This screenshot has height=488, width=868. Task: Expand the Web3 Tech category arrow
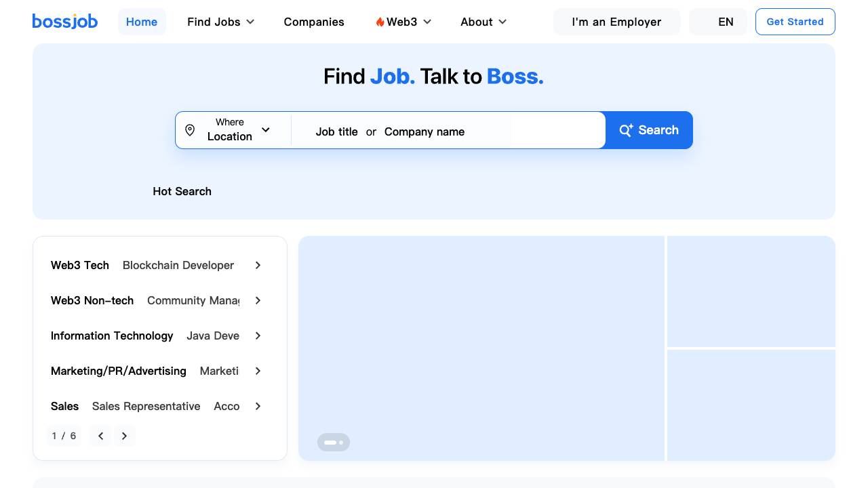tap(258, 265)
